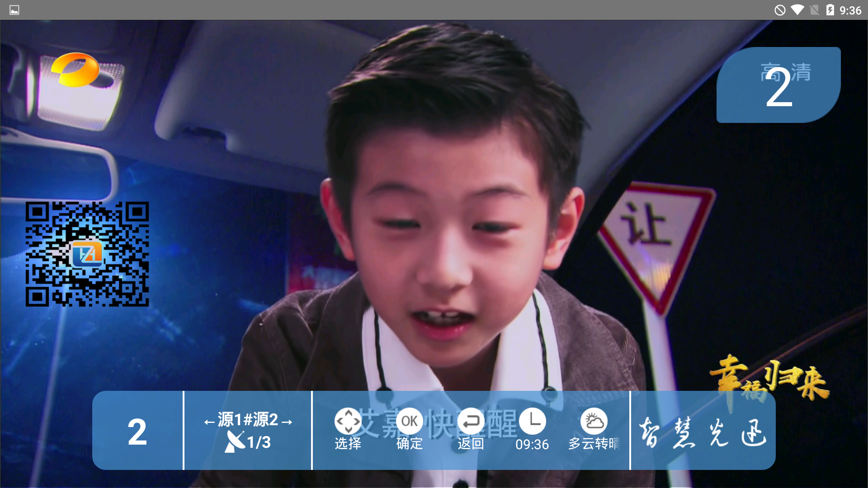Tap the 返回 label
868x488 pixels.
point(471,444)
